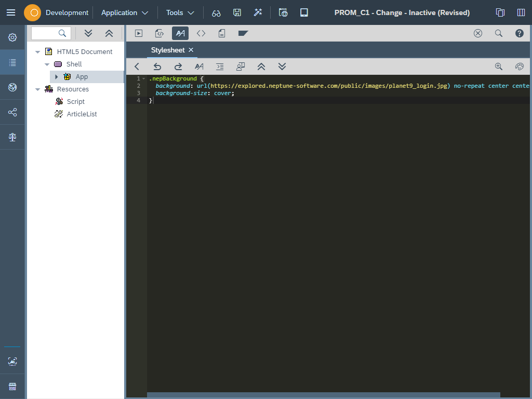Save the application using the disk icon
532x399 pixels.
pyautogui.click(x=237, y=12)
